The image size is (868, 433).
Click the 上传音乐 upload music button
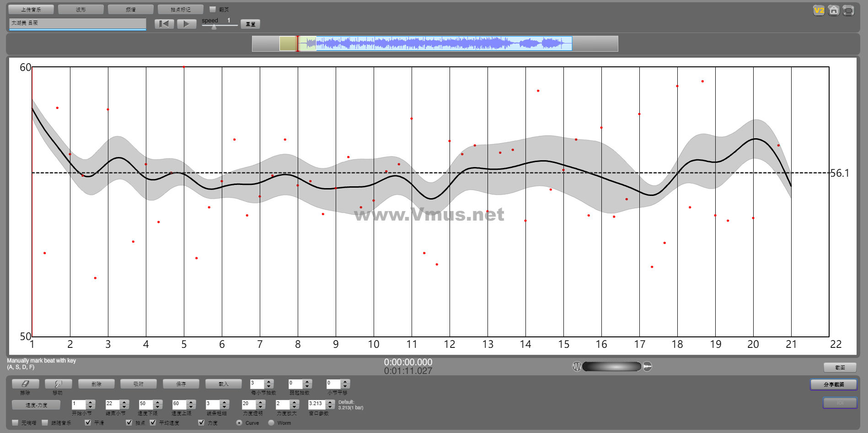click(31, 9)
